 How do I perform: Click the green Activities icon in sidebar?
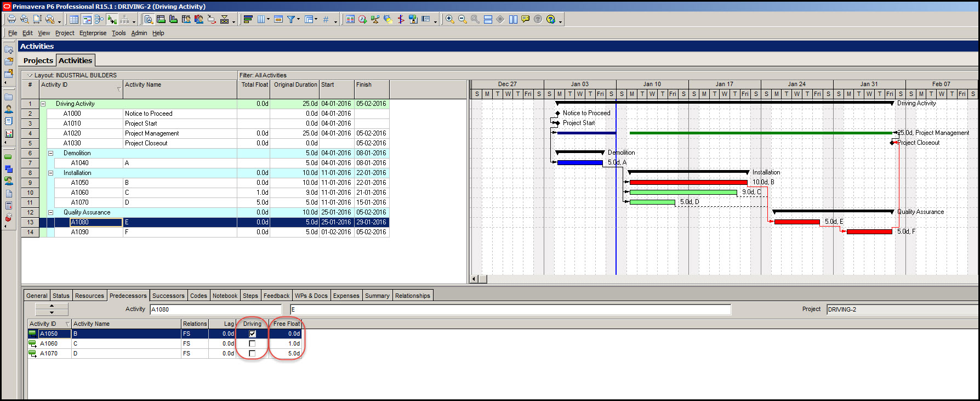[9, 157]
